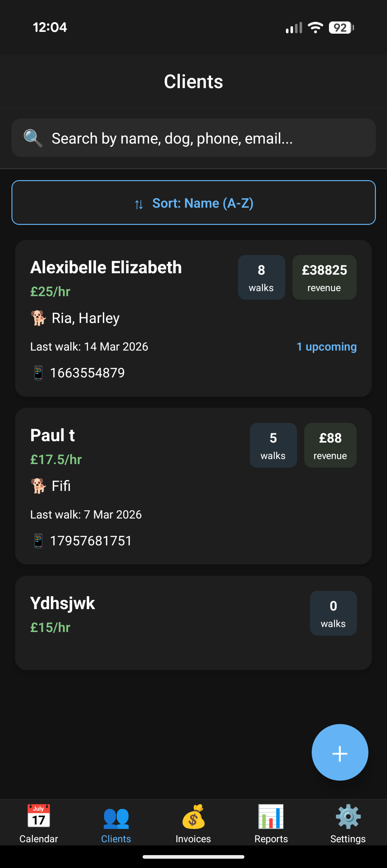Open Settings gear icon
Screen dimensions: 387x868
pos(348,817)
